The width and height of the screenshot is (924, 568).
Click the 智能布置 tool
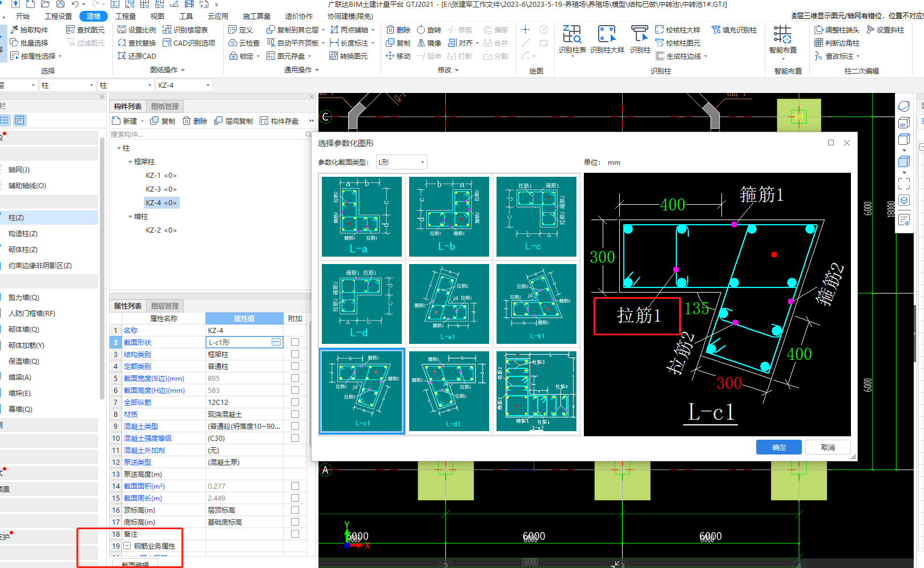[783, 41]
